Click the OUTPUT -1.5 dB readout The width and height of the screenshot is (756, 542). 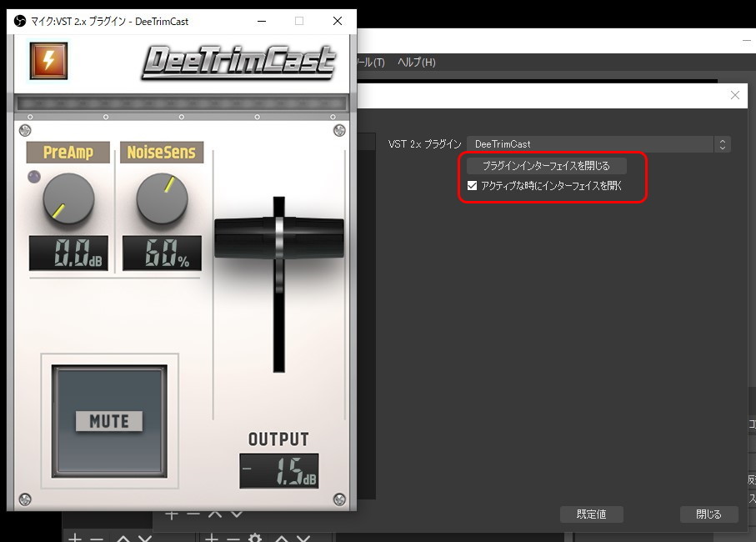(279, 470)
